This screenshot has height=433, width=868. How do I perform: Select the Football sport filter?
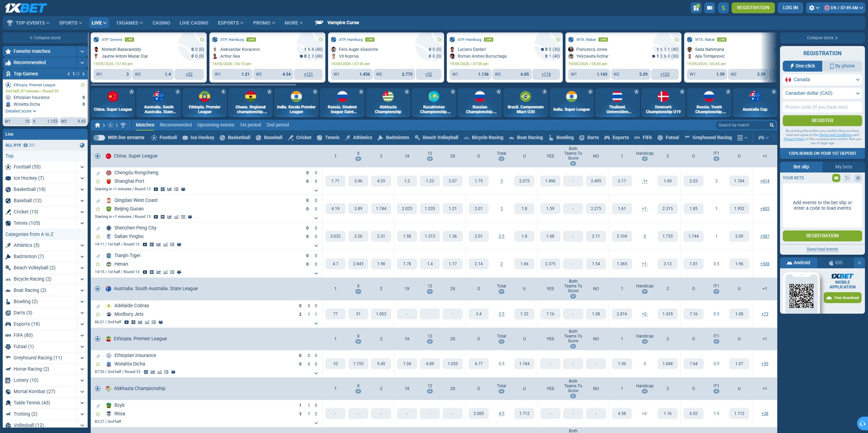pyautogui.click(x=164, y=137)
